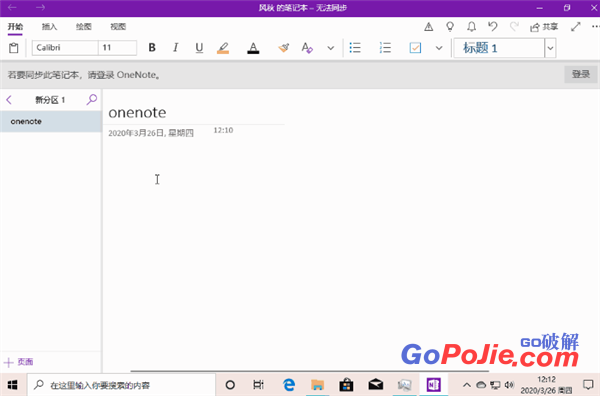Click the taskbar search box
This screenshot has width=600, height=396.
pos(121,385)
